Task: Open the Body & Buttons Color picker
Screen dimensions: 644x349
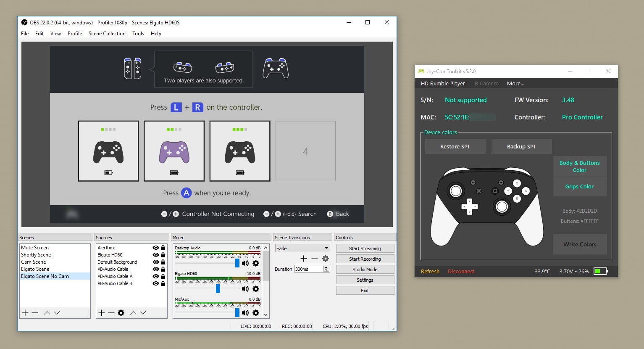Action: (x=580, y=166)
